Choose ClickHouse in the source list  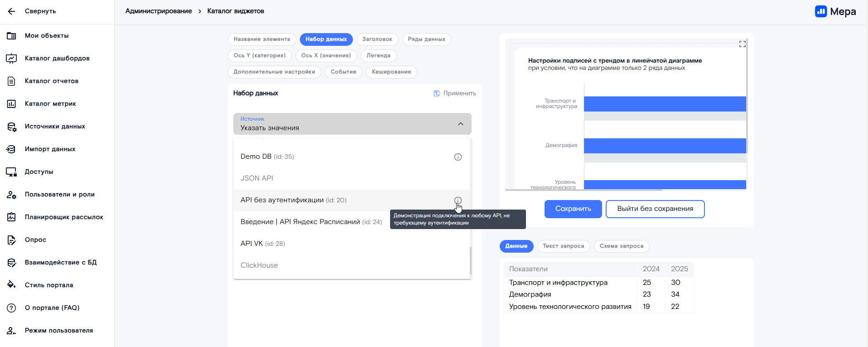tap(259, 265)
